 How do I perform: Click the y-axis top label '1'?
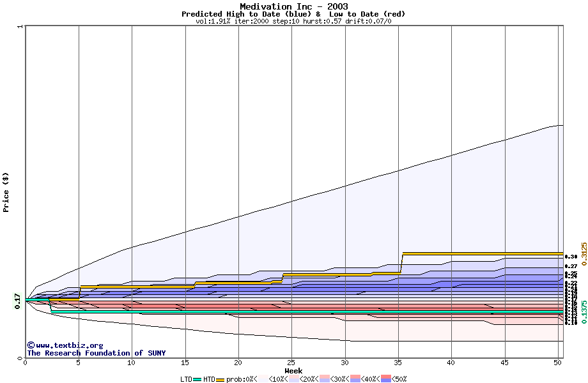coord(20,27)
